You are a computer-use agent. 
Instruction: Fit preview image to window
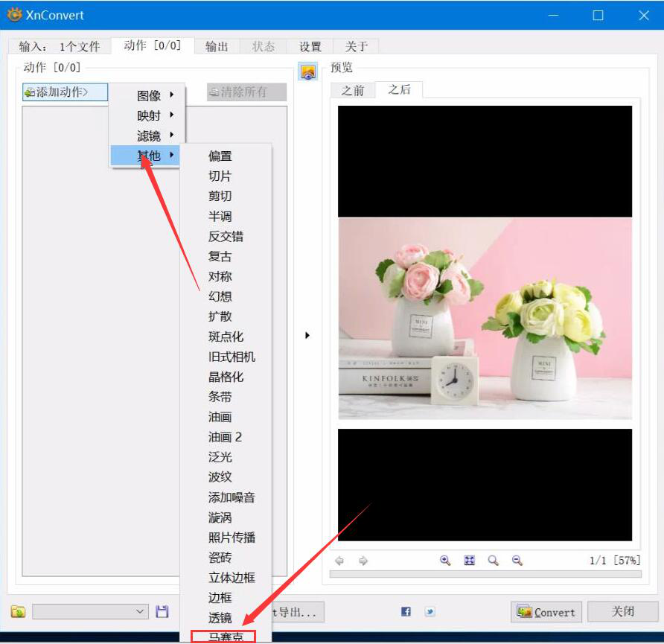469,560
